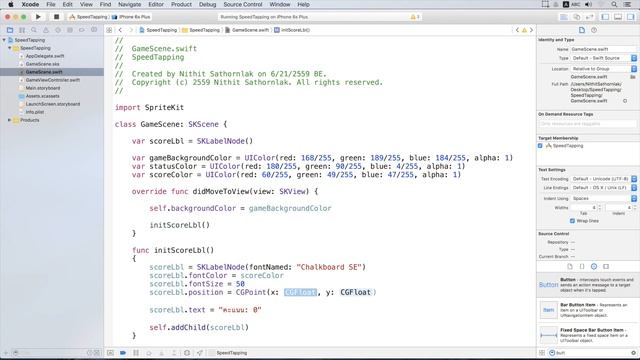Toggle the debug area visibility
The height and width of the screenshot is (360, 640).
point(618,17)
